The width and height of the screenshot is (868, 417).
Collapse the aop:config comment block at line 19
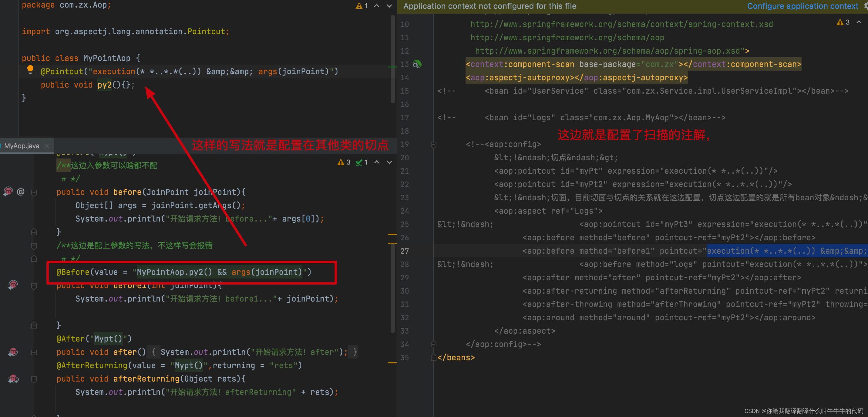point(434,145)
